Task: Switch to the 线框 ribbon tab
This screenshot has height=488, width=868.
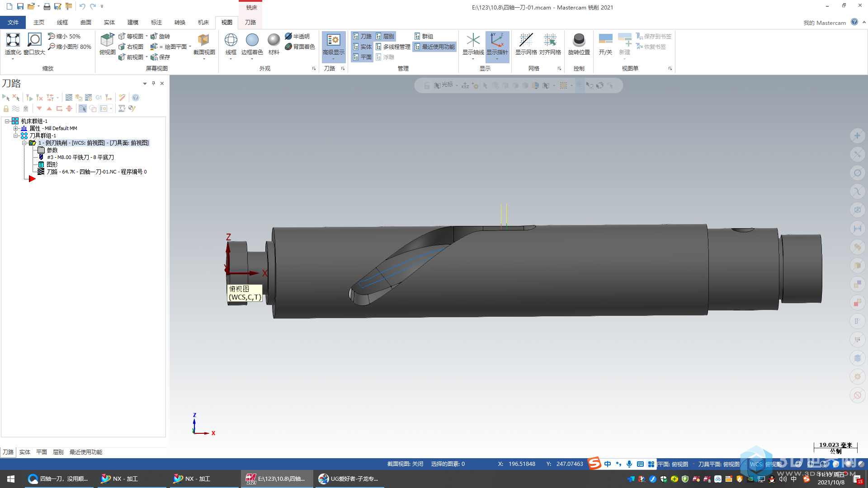Action: coord(62,22)
